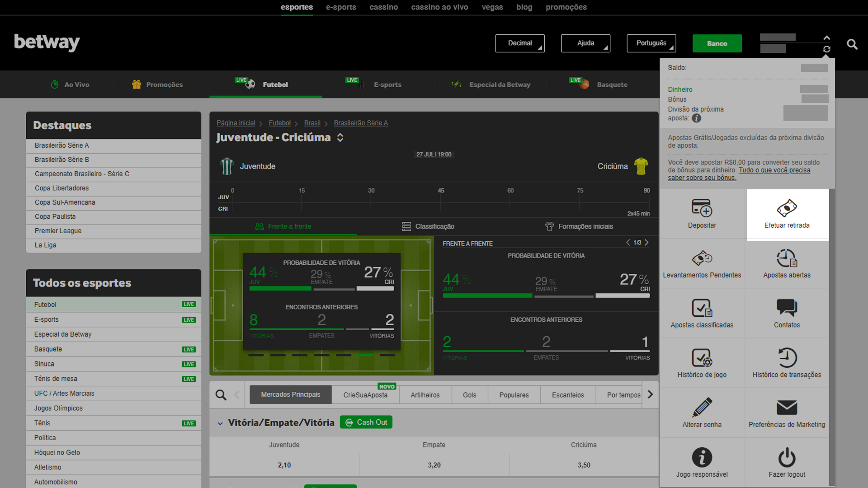
Task: Select the Escanteios tab
Action: coord(568,395)
